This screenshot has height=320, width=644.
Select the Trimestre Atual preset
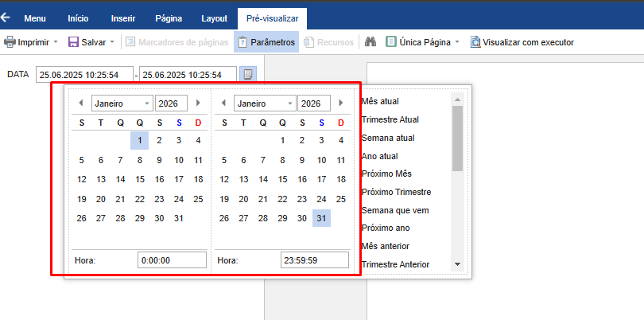pyautogui.click(x=390, y=119)
